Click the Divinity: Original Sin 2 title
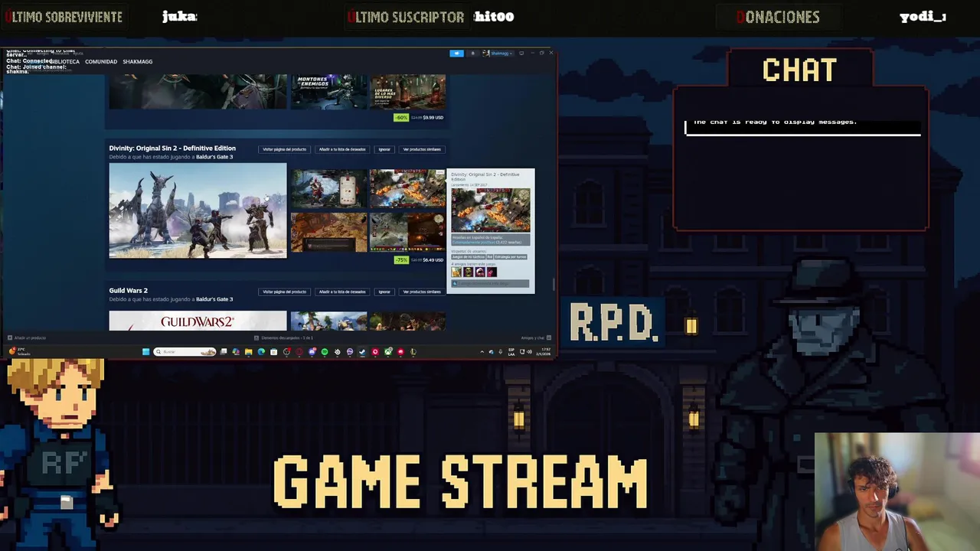This screenshot has height=551, width=980. click(172, 148)
